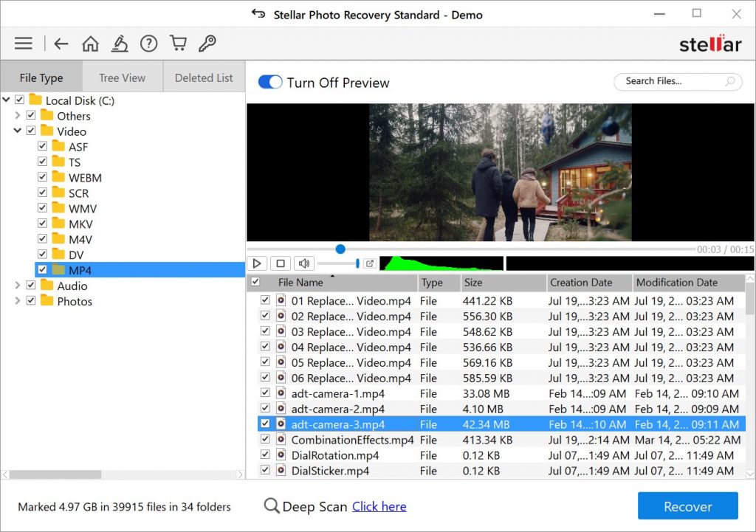The height and width of the screenshot is (532, 756).
Task: Expand the Audio folder
Action: click(18, 286)
